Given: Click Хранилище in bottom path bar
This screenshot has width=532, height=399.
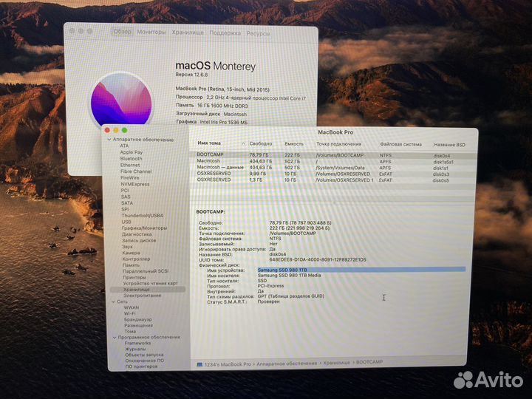Looking at the screenshot, I should tap(336, 363).
